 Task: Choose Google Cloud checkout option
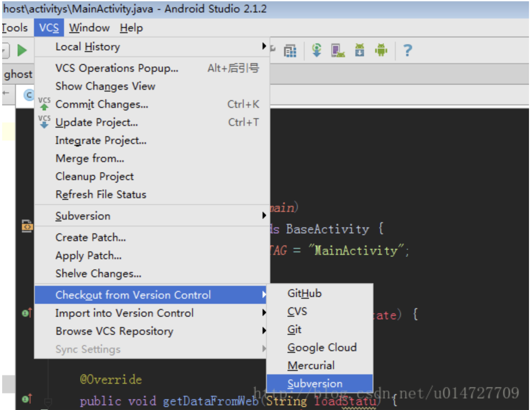point(320,347)
